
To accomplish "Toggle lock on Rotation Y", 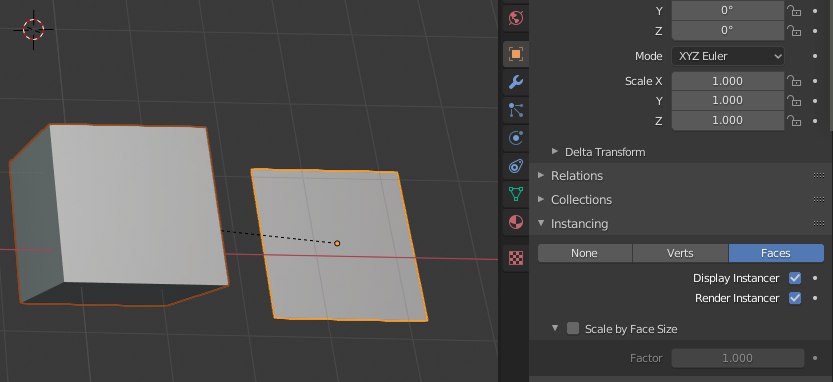I will pos(794,11).
